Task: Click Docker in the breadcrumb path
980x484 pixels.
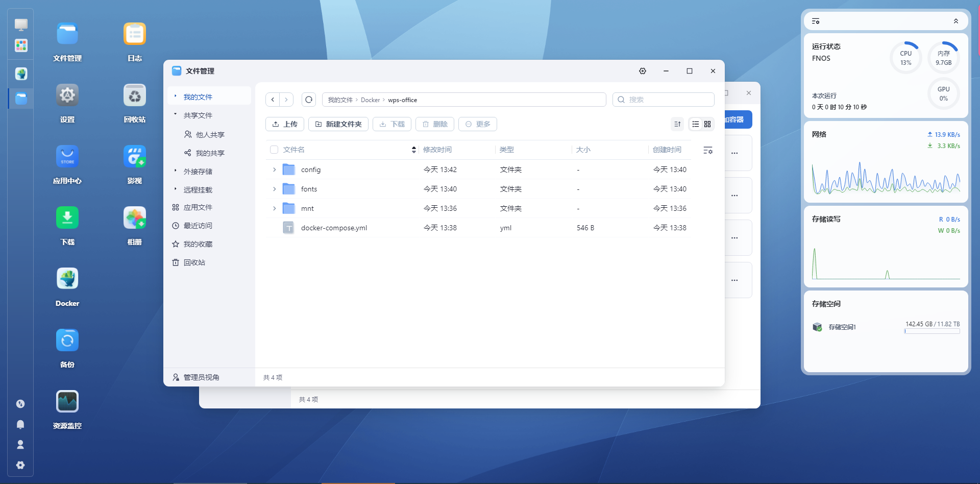Action: click(x=370, y=100)
